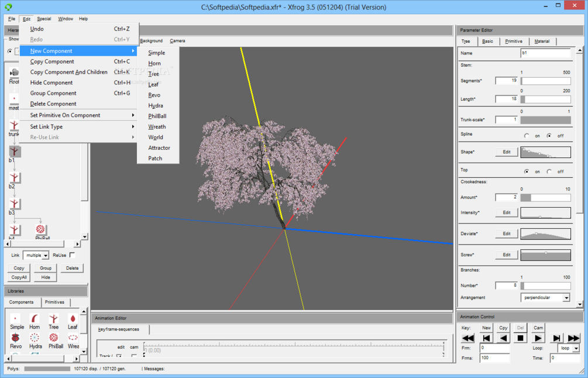Stop the animation playback
The image size is (588, 378).
point(521,338)
